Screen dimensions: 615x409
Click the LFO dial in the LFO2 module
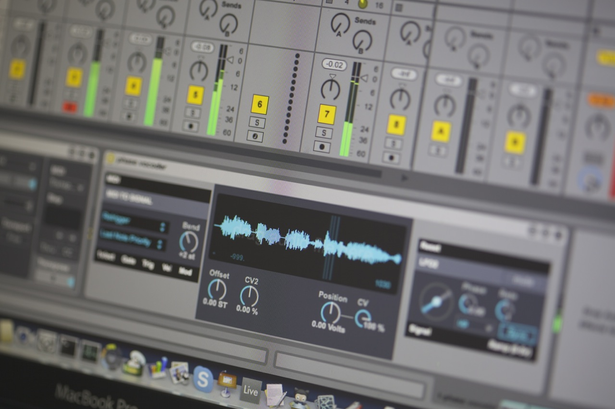pyautogui.click(x=436, y=302)
